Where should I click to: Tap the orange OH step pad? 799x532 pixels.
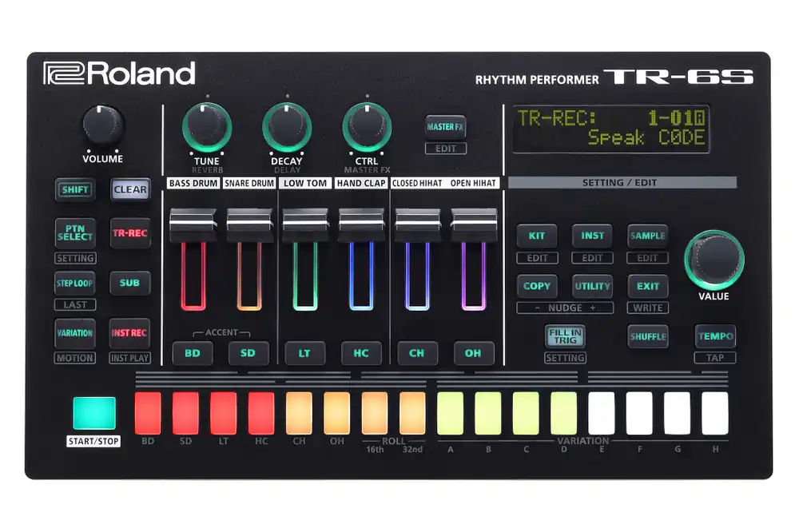[337, 413]
